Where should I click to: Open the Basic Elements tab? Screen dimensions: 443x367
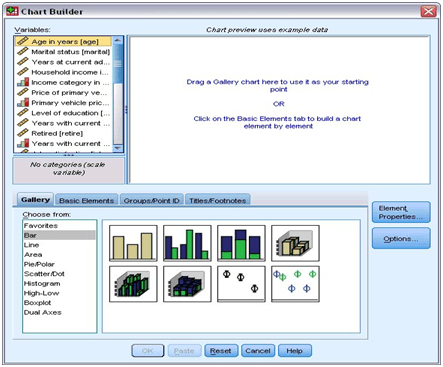click(x=86, y=200)
